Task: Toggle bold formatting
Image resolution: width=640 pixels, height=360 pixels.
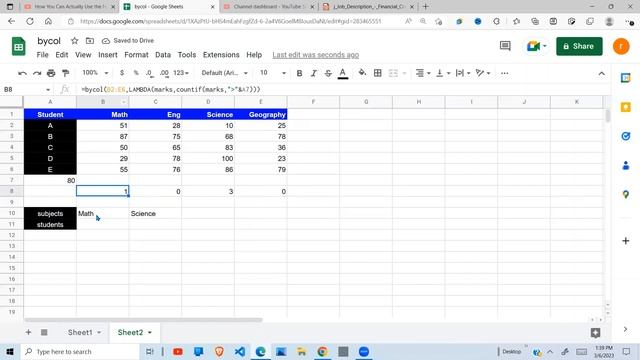Action: [299, 73]
